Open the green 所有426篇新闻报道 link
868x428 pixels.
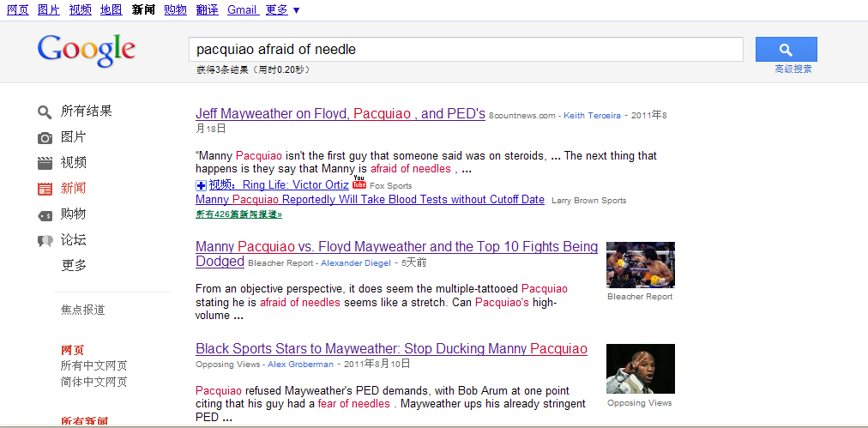pyautogui.click(x=238, y=214)
